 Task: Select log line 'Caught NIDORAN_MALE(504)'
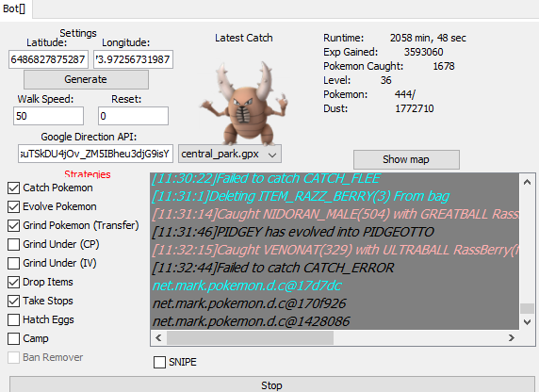(x=335, y=214)
